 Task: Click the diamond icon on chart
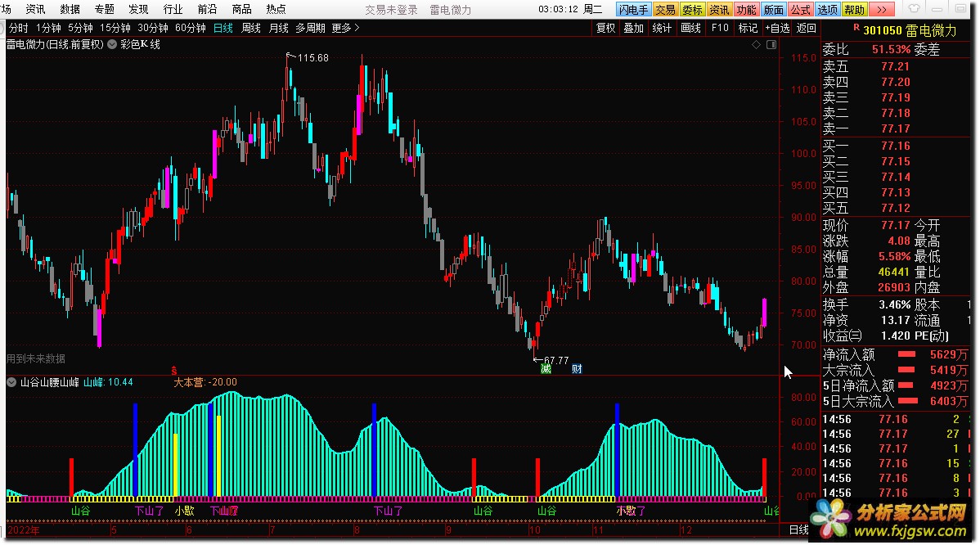coord(756,44)
